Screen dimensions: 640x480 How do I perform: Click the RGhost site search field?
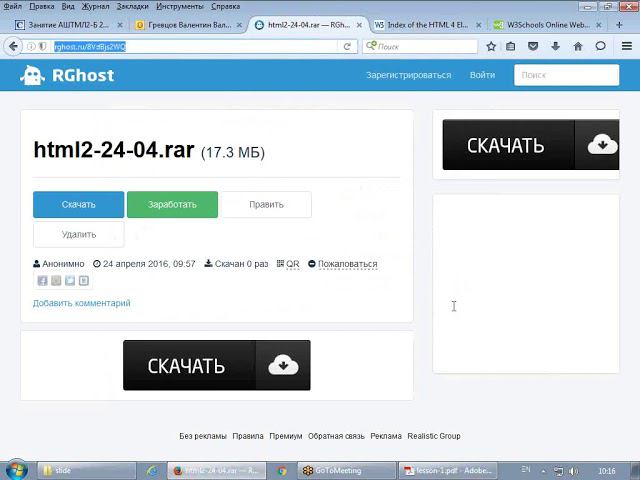click(x=567, y=75)
